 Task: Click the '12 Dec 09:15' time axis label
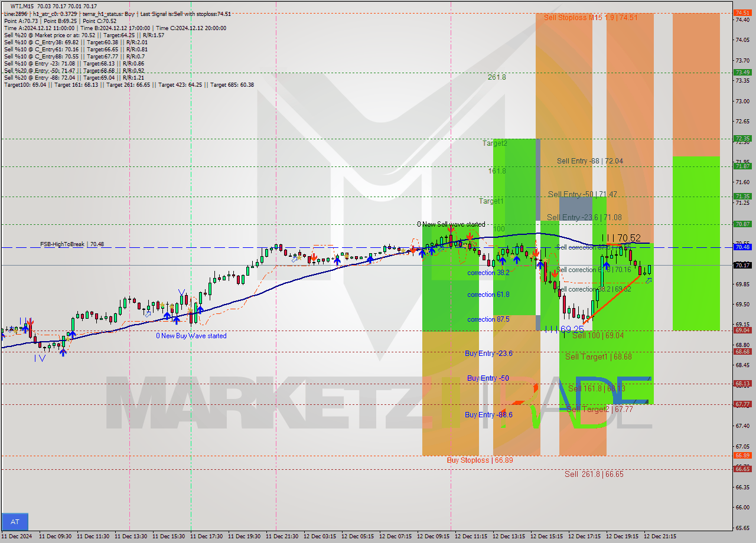(x=434, y=537)
